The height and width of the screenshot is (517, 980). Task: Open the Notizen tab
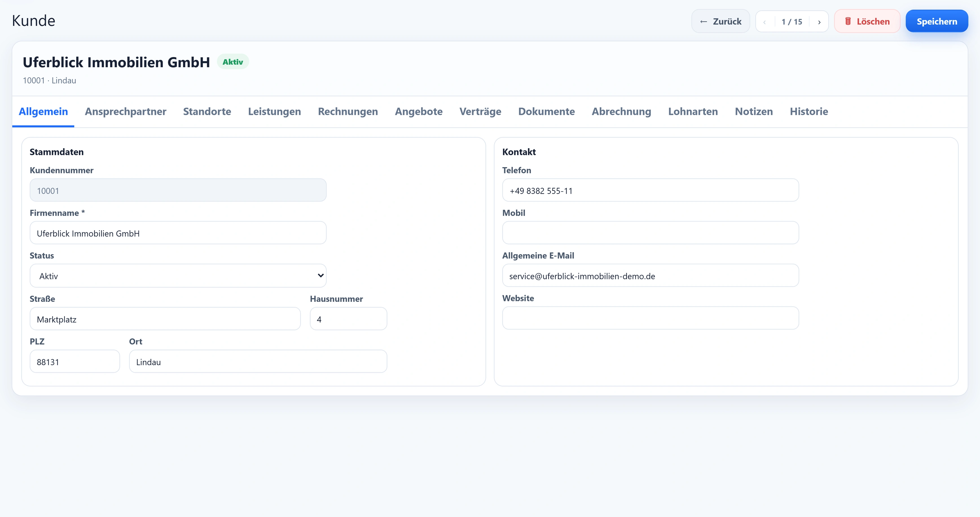[x=754, y=112]
